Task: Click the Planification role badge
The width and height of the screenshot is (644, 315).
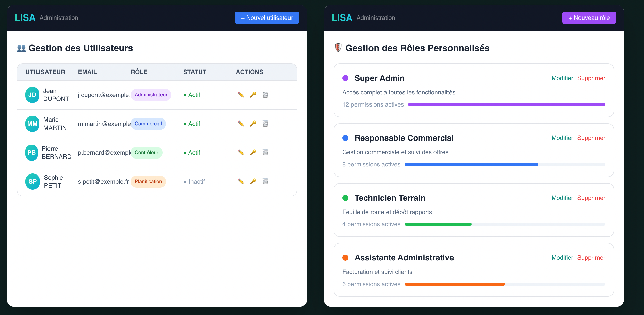Action: click(x=148, y=182)
